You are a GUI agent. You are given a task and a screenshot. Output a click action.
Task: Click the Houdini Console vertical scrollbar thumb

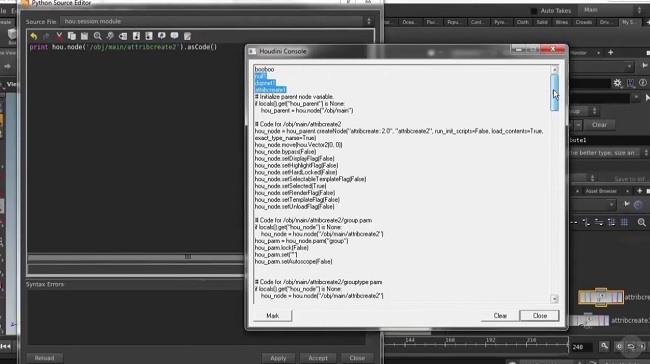pos(554,92)
